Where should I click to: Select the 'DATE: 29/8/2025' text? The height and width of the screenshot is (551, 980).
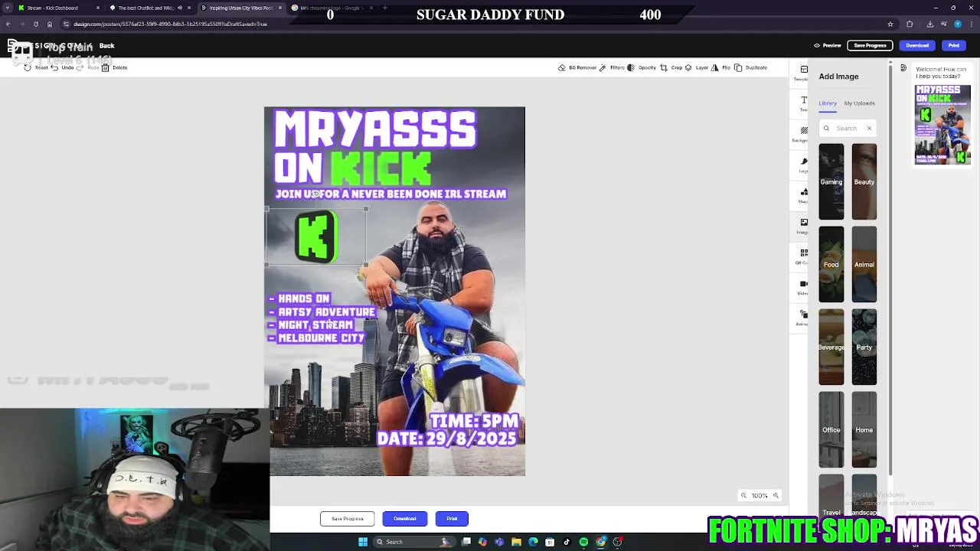pyautogui.click(x=446, y=439)
